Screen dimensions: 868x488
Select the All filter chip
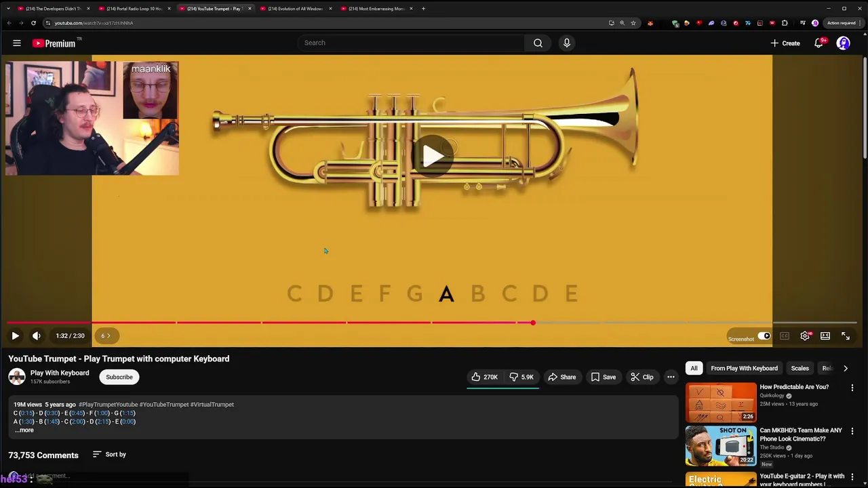(694, 368)
